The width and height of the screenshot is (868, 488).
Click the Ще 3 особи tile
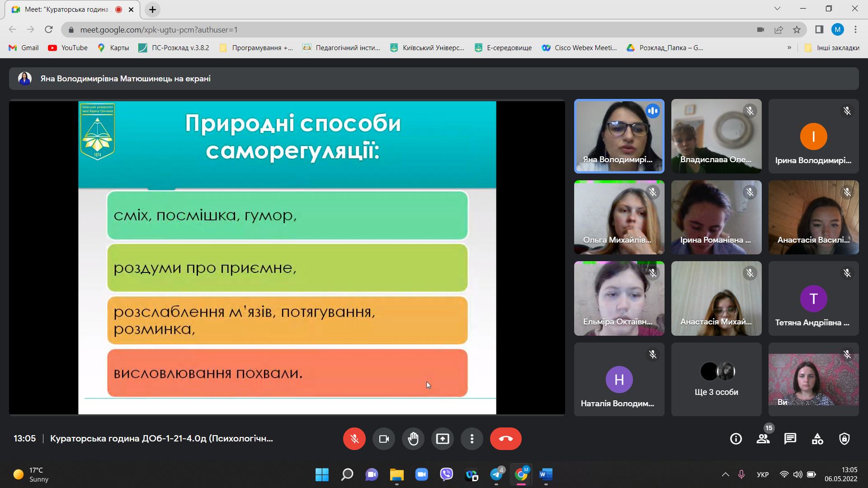coord(716,380)
